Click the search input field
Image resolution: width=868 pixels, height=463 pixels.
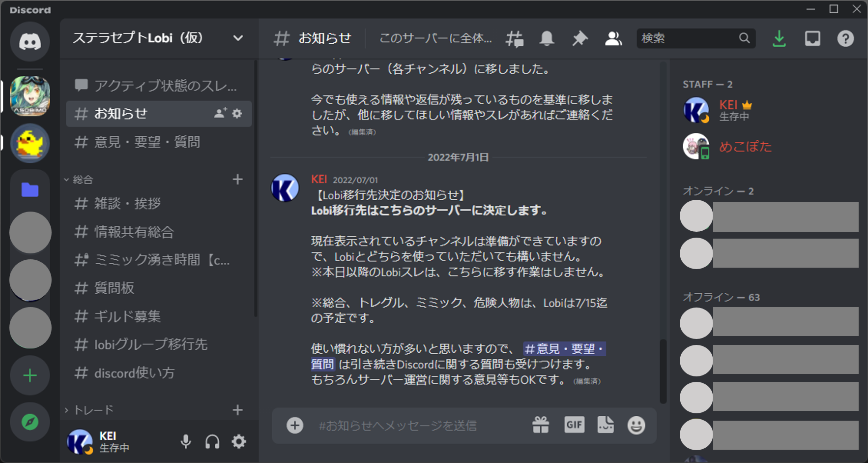point(696,38)
